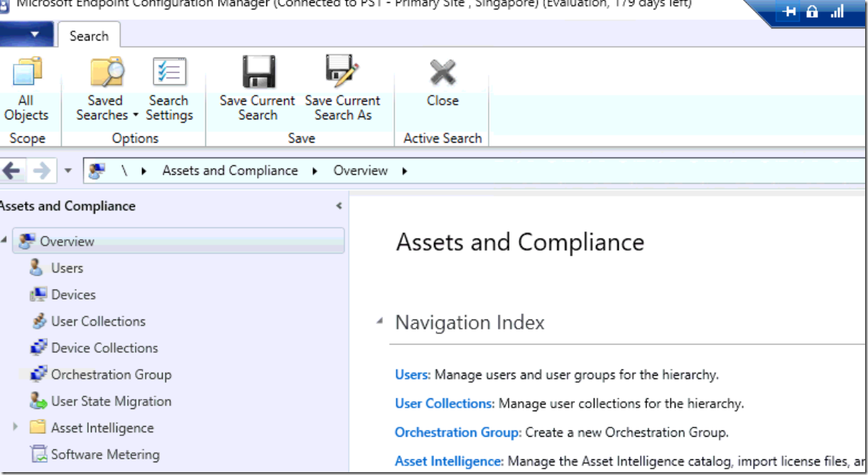Screen dimensions: 868x475
Task: Select Software Metering in the navigation pane
Action: click(104, 454)
